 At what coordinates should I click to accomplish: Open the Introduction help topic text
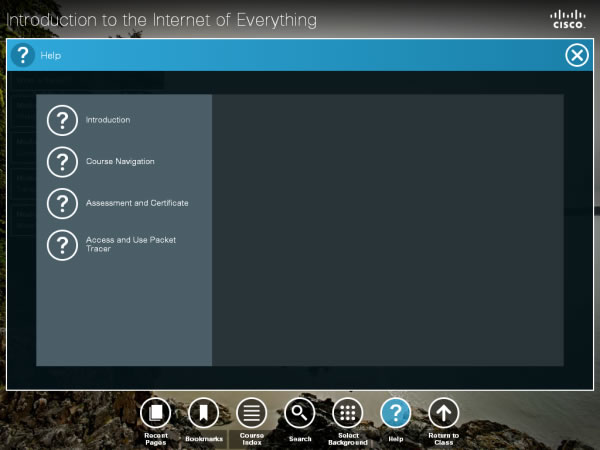point(108,120)
